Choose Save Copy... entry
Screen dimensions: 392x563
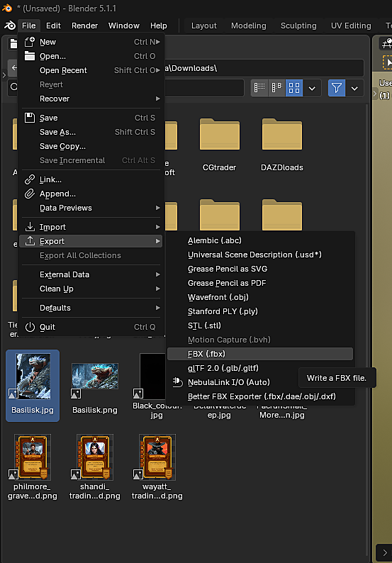click(91, 146)
